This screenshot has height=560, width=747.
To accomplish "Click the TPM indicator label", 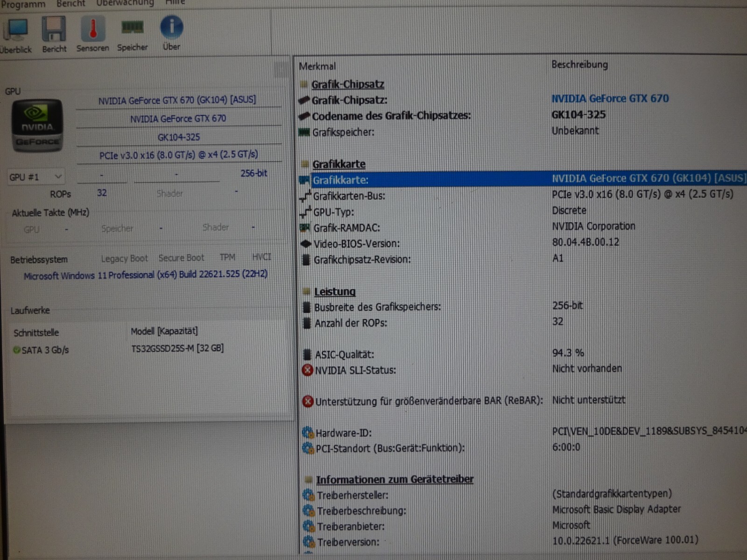I will 227,257.
